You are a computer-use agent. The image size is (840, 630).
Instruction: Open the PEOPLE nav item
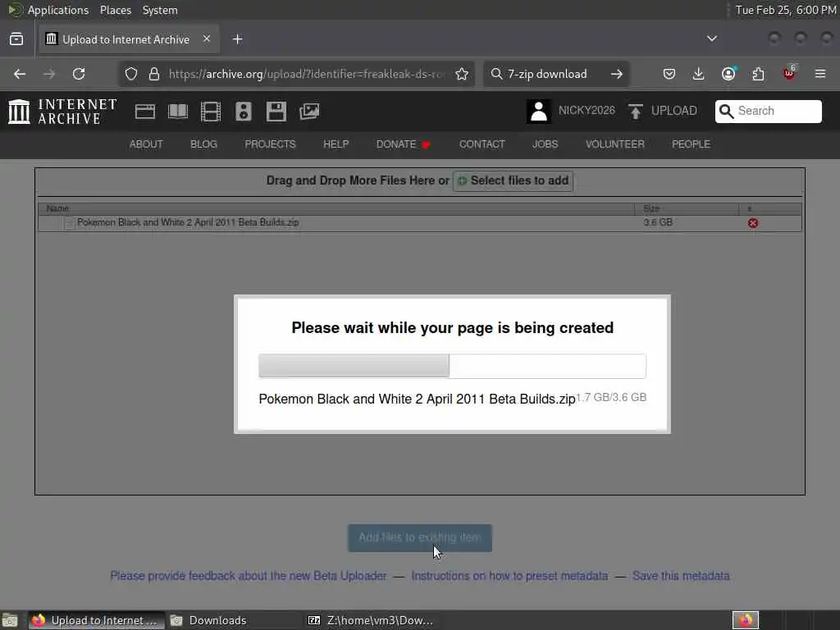(691, 144)
